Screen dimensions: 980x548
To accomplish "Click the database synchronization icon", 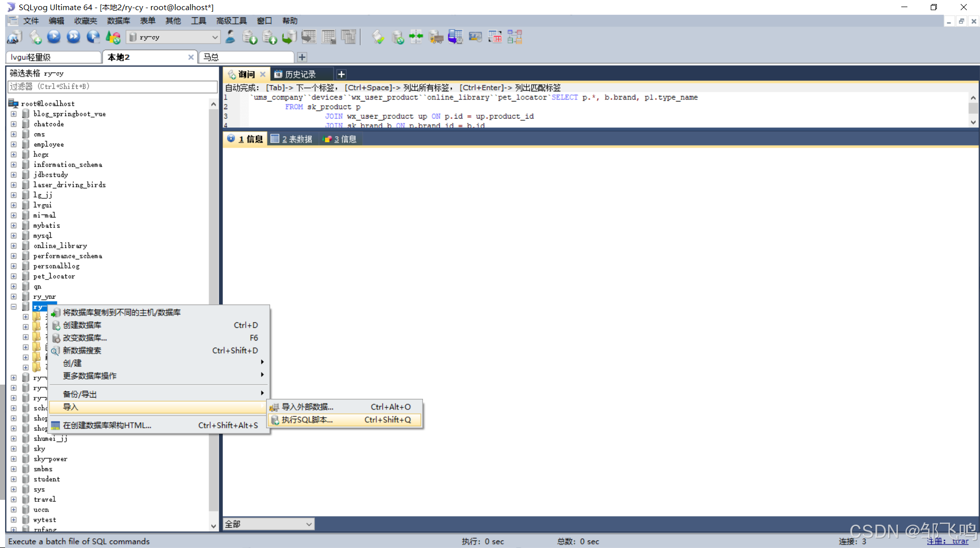I will [x=398, y=37].
